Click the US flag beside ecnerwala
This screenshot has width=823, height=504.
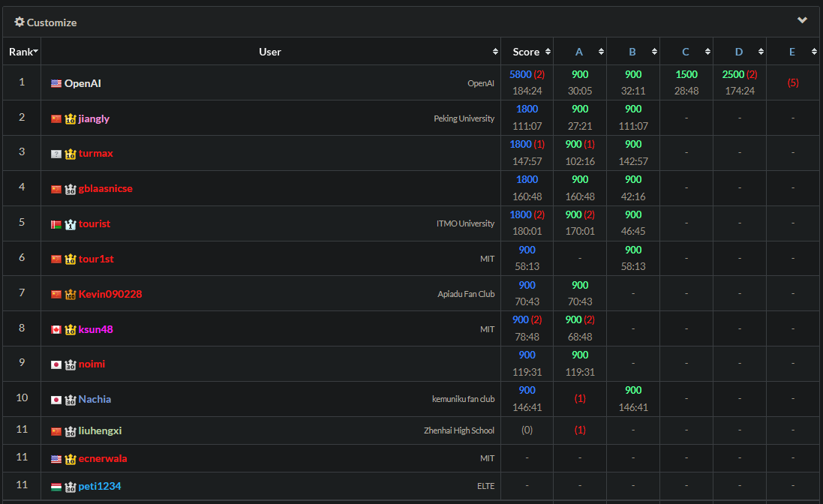(x=56, y=459)
